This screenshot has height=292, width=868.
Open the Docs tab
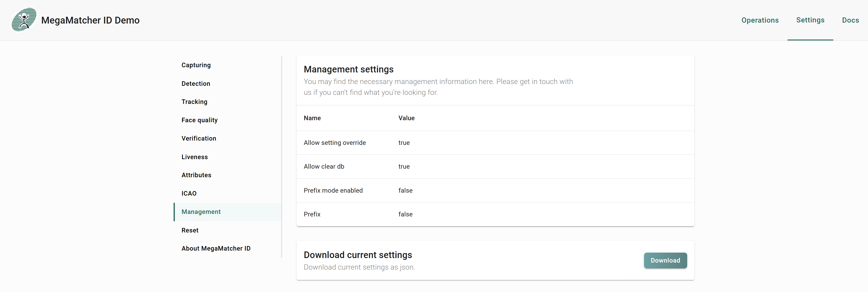tap(850, 20)
